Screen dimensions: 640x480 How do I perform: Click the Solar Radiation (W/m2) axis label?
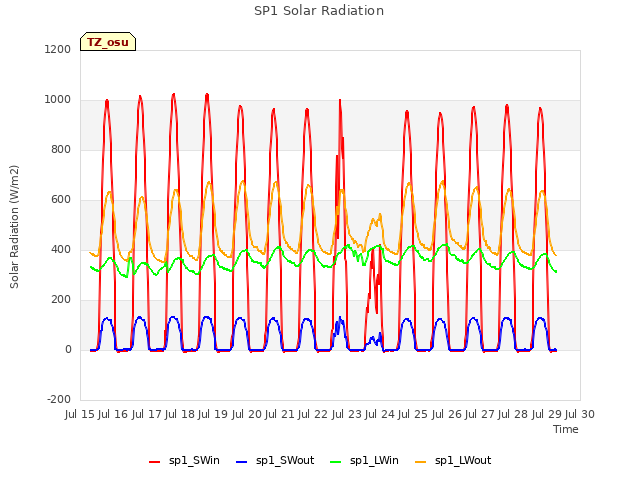[14, 227]
